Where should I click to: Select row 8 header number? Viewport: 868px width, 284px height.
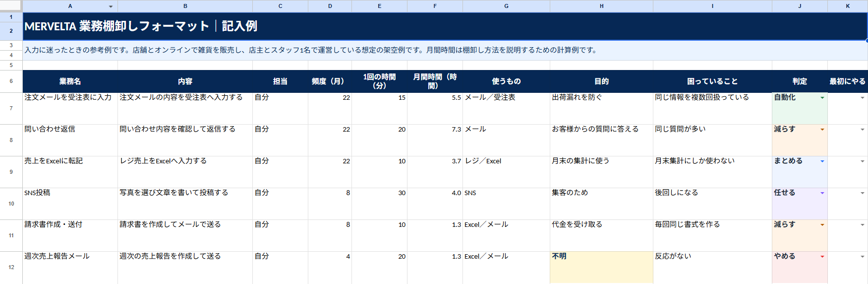click(x=11, y=140)
